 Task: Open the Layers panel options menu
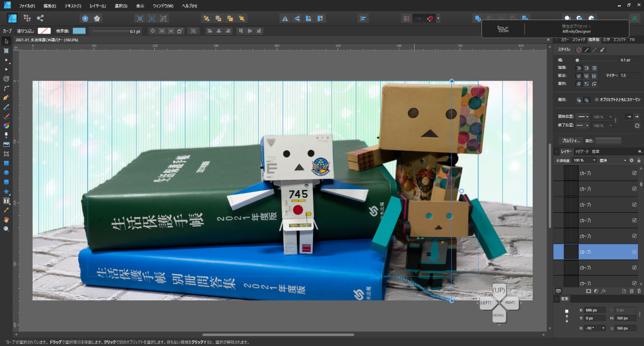[640, 151]
